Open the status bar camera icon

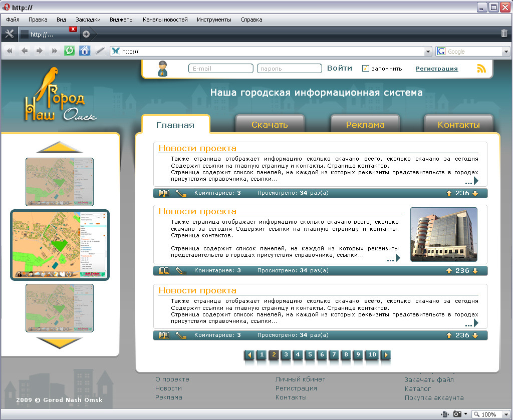[x=457, y=414]
